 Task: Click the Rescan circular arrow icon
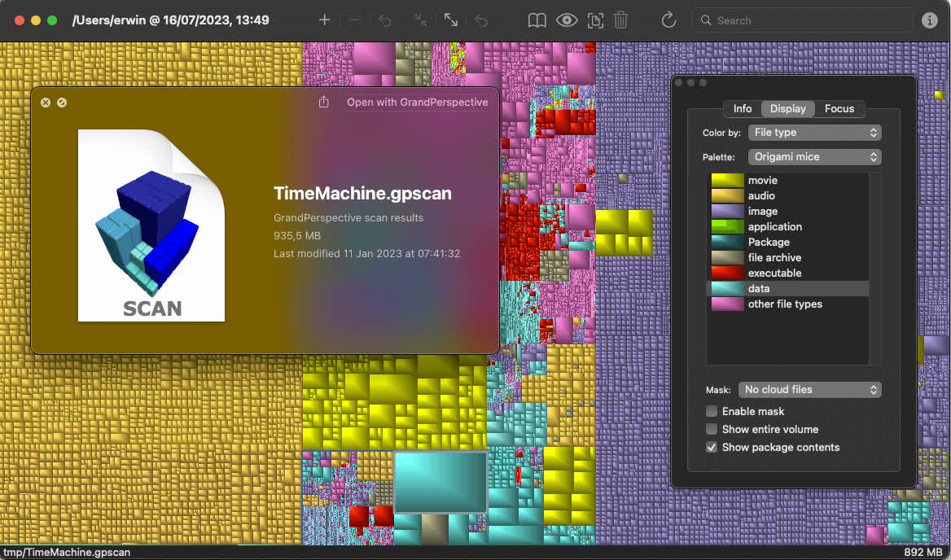click(668, 20)
